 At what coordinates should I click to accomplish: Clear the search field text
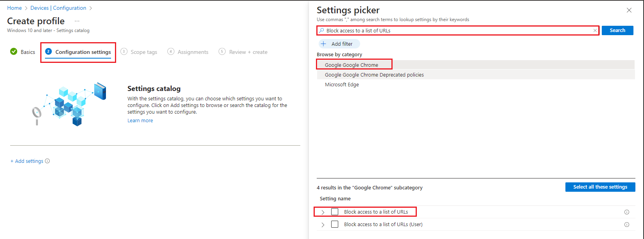[595, 30]
